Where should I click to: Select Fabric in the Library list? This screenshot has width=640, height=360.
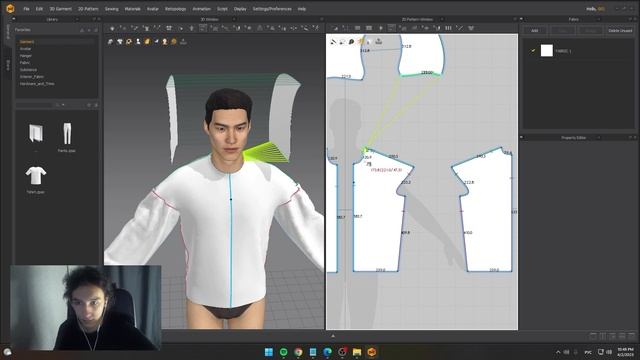[25, 62]
